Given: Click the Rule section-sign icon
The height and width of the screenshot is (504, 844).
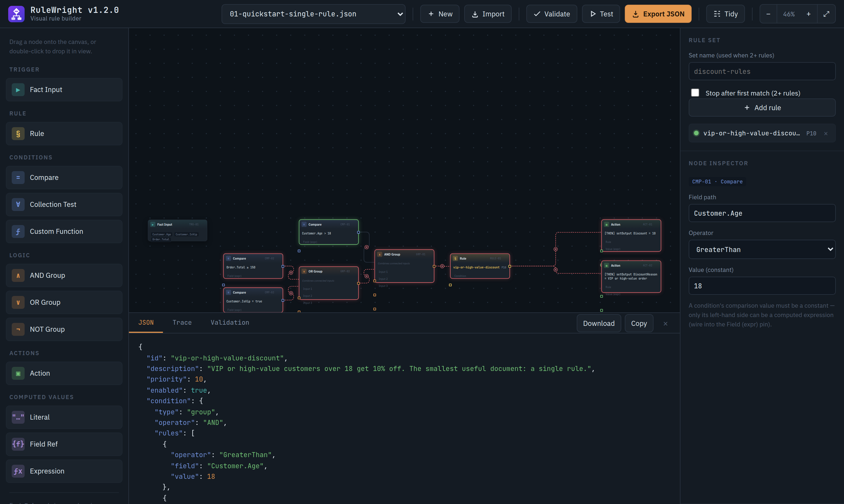Looking at the screenshot, I should click(18, 134).
